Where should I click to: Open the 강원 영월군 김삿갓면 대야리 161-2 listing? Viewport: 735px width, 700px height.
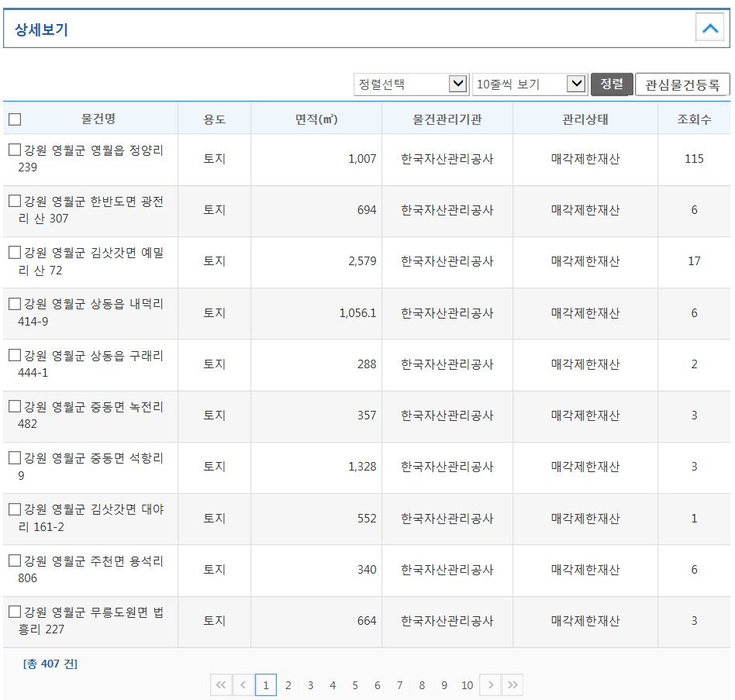click(91, 518)
